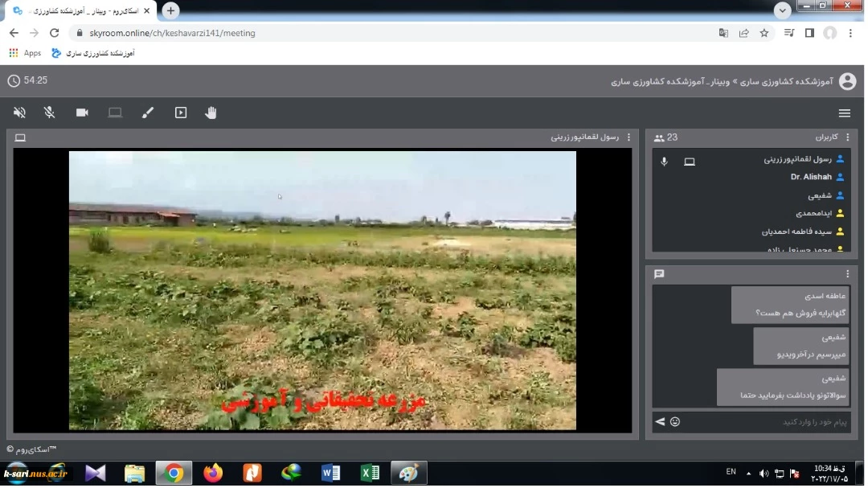The image size is (868, 488).
Task: Send the chat message with arrow icon
Action: click(x=660, y=422)
